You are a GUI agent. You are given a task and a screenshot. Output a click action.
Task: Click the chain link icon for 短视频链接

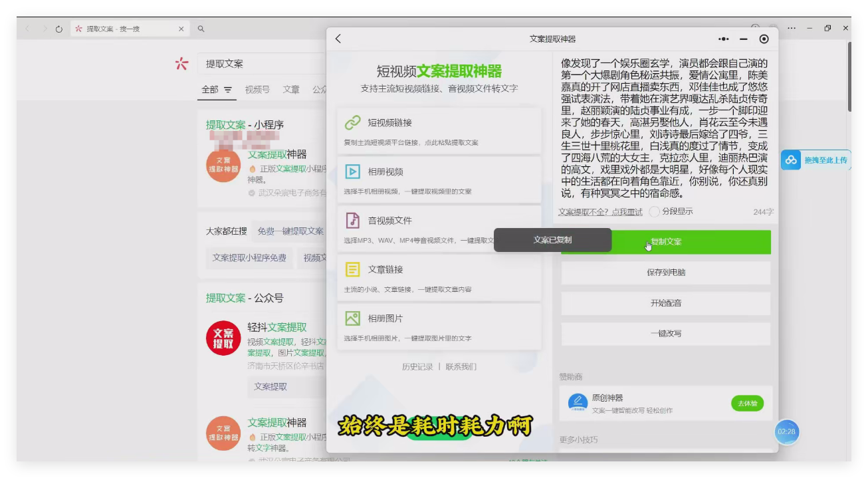point(353,123)
